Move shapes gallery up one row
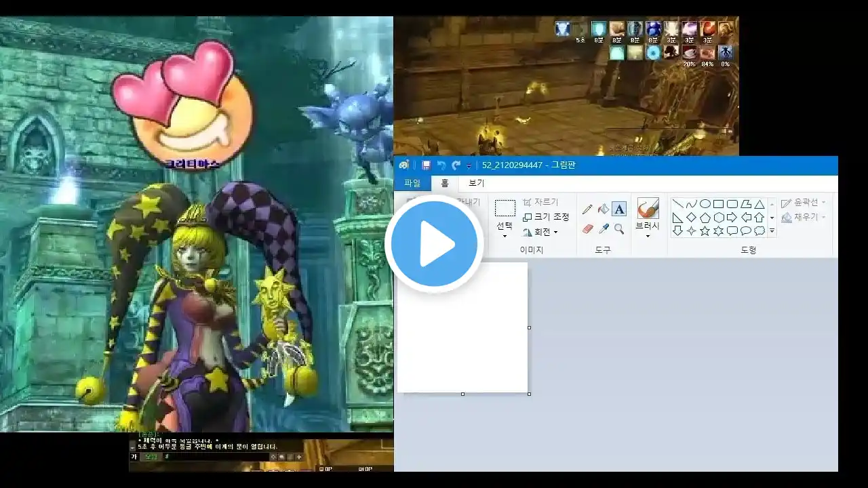This screenshot has width=868, height=488. (772, 204)
